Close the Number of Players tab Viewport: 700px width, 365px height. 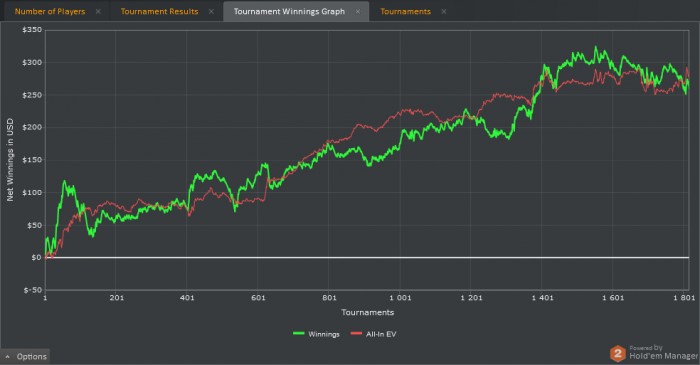tap(98, 12)
